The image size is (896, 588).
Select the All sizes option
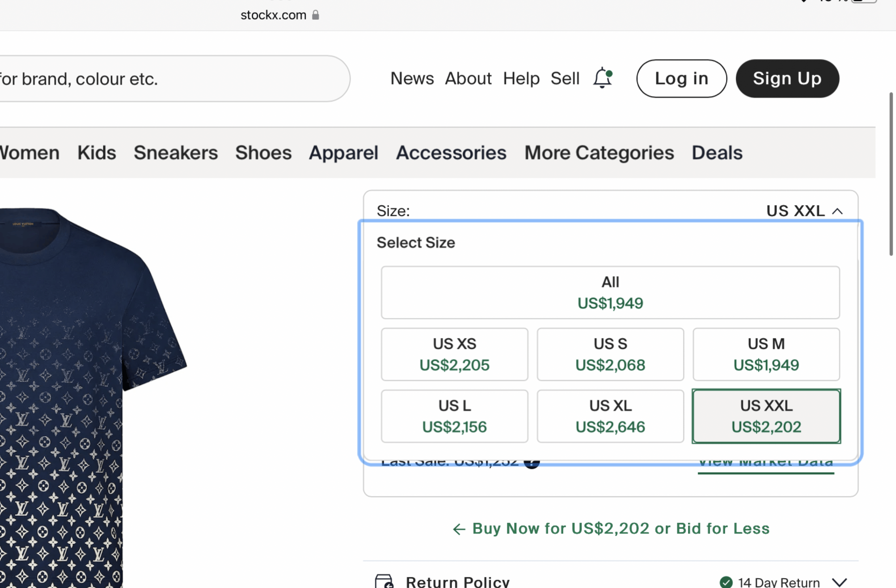(x=610, y=292)
